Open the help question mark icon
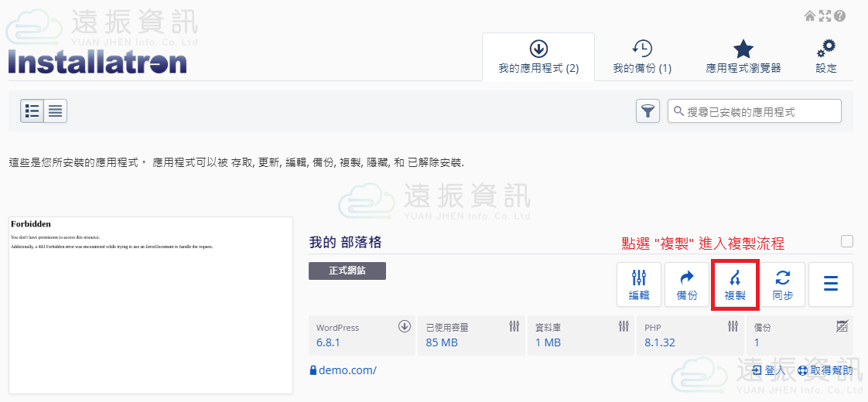 pyautogui.click(x=839, y=15)
